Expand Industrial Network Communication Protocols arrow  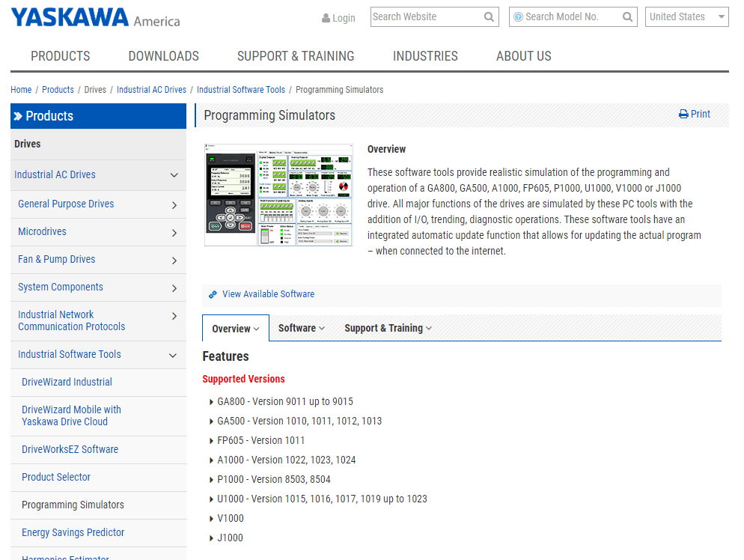(x=174, y=316)
